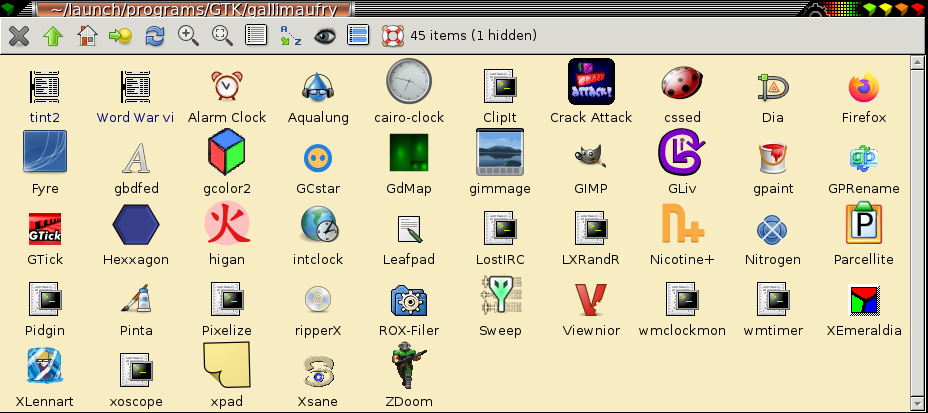Open gbdfed font editor
Viewport: 928px width, 413px height.
(x=136, y=157)
